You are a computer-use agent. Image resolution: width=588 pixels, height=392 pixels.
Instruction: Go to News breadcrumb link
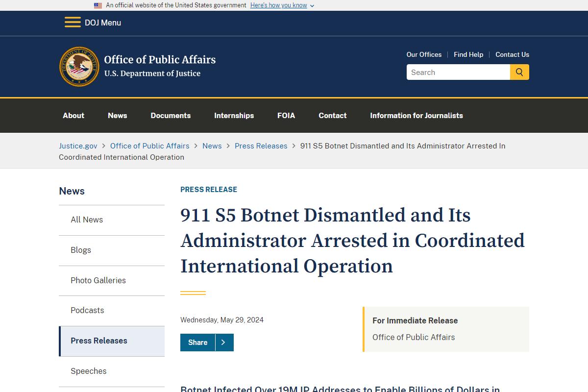[x=212, y=146]
